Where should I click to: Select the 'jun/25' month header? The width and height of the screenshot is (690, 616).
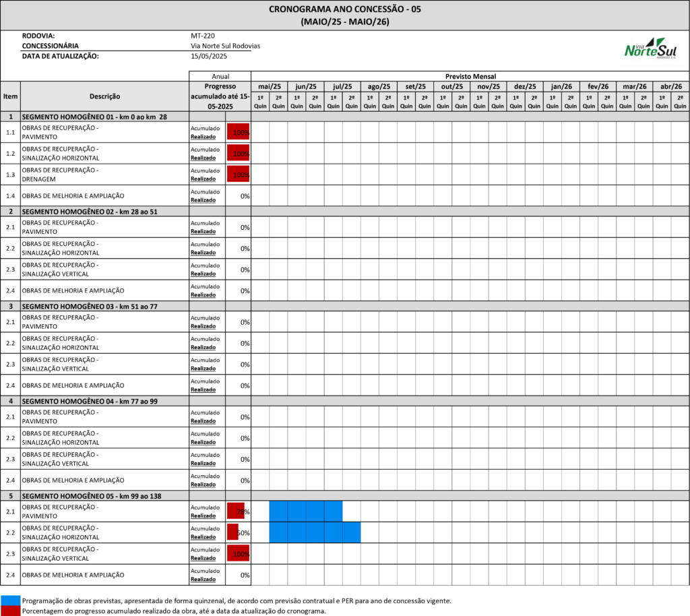point(306,87)
